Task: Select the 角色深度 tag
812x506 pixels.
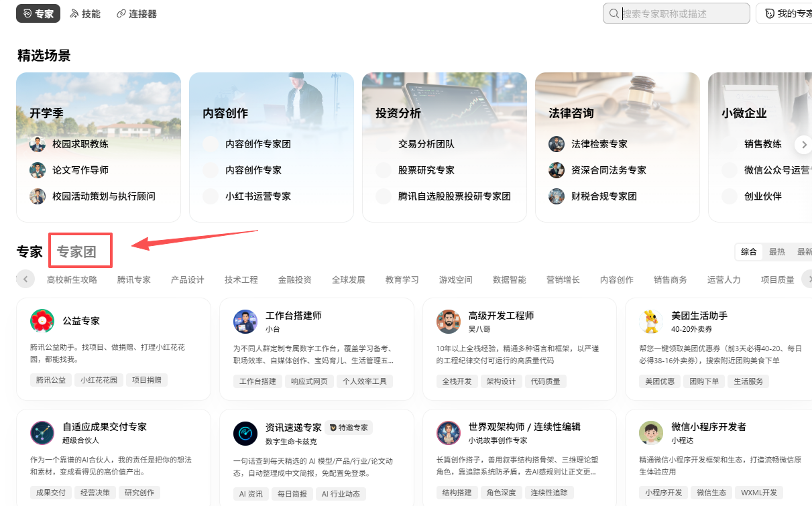Action: coord(502,493)
